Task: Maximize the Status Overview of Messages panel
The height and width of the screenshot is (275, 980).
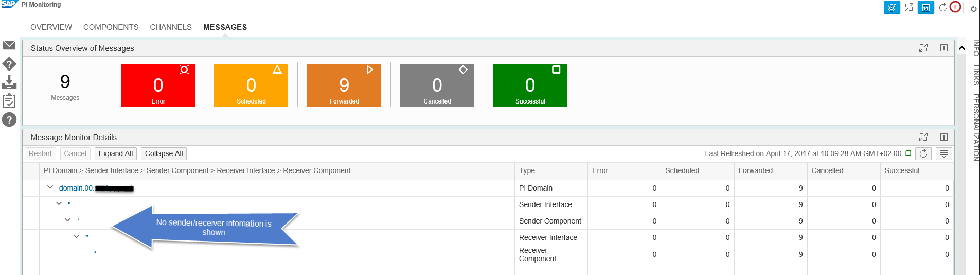Action: coord(923,48)
